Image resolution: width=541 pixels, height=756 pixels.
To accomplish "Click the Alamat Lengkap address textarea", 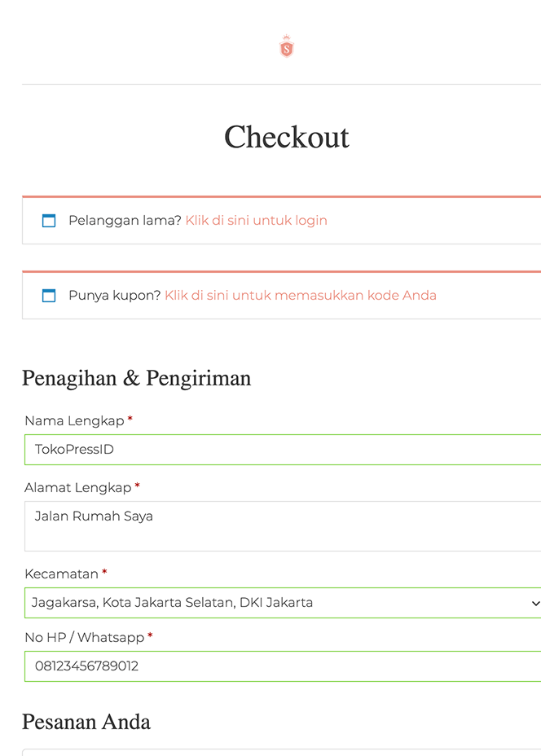I will pyautogui.click(x=283, y=526).
